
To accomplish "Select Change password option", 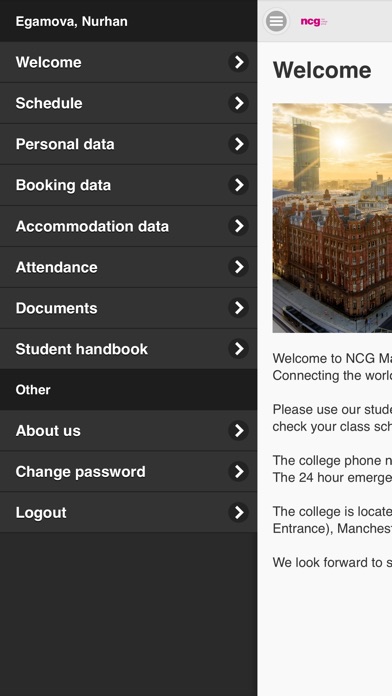I will tap(128, 471).
